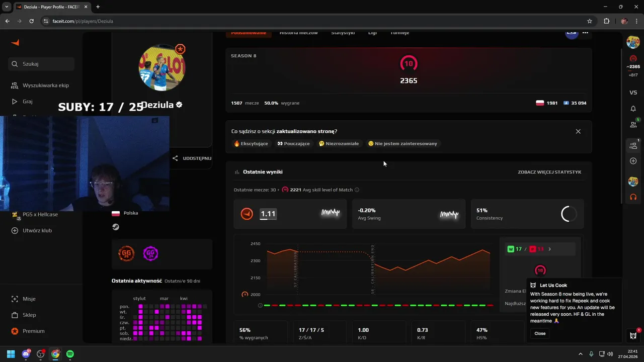Open the Chrome three-dot menu

[637, 21]
